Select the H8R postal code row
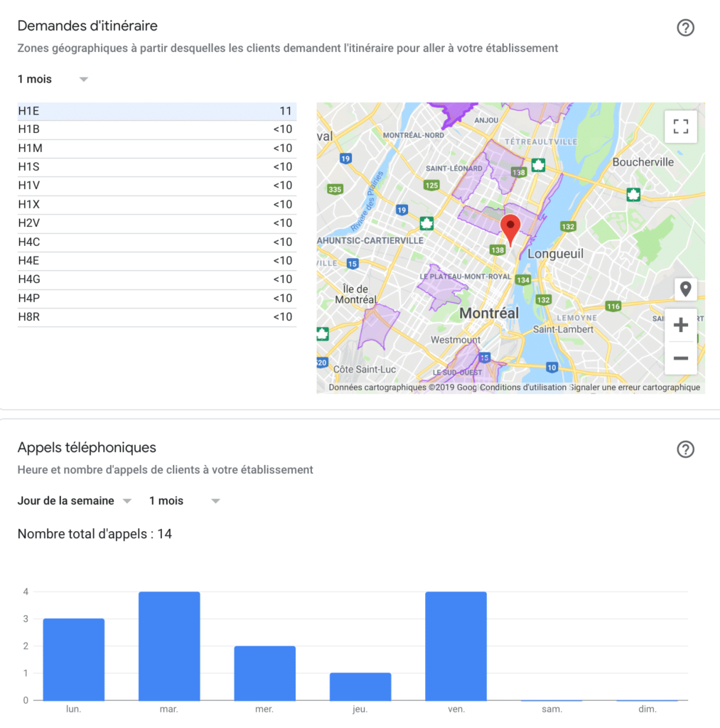This screenshot has height=728, width=720. (155, 317)
